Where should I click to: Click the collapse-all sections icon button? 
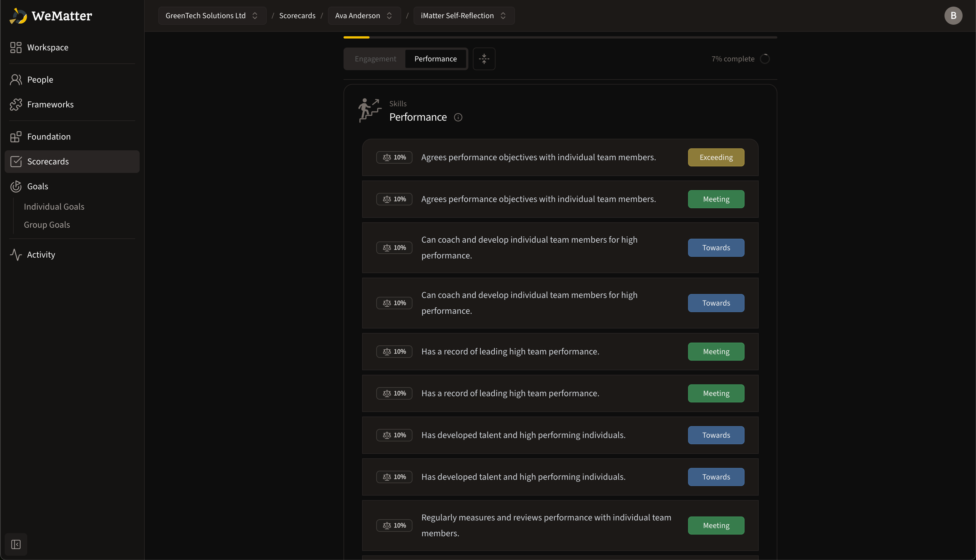click(484, 59)
